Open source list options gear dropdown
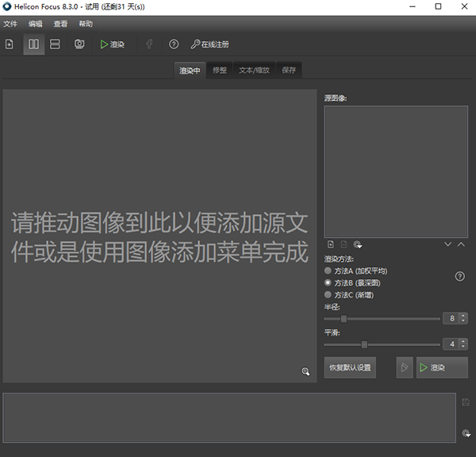The height and width of the screenshot is (457, 476). click(x=358, y=244)
